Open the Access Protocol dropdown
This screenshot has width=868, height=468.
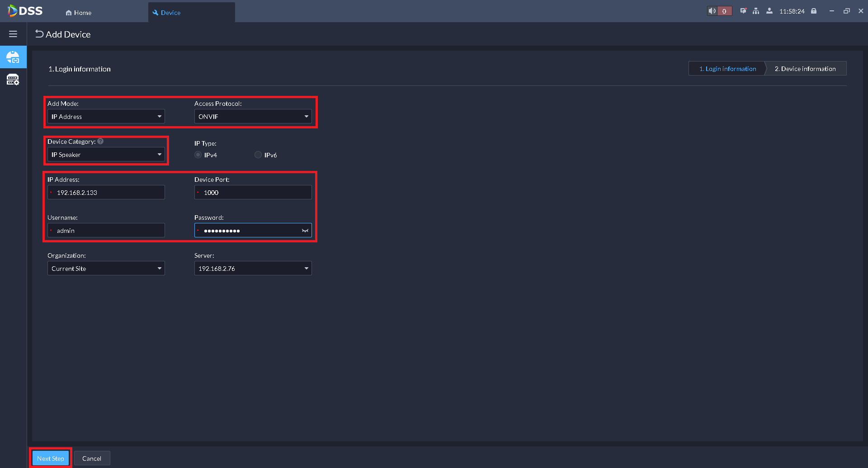[x=253, y=116]
